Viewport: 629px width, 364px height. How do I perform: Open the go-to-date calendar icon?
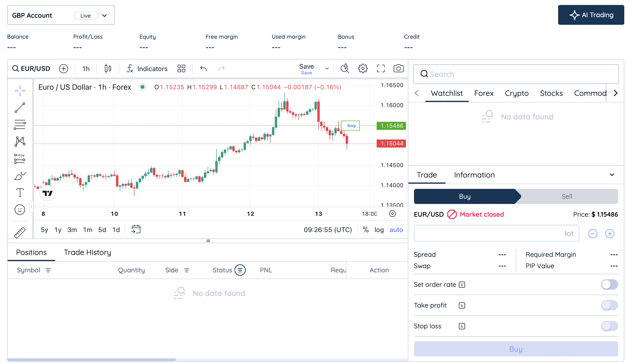(136, 229)
